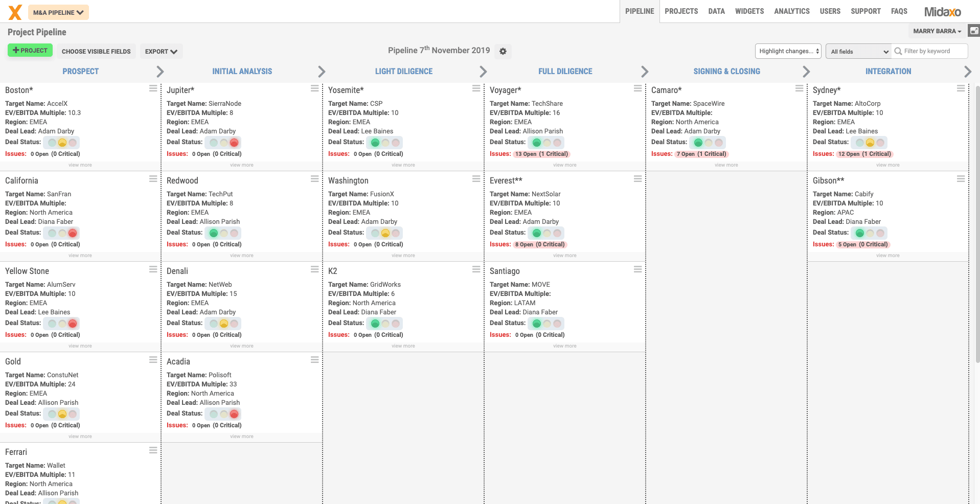
Task: Expand view more on Gibson card
Action: click(x=888, y=256)
